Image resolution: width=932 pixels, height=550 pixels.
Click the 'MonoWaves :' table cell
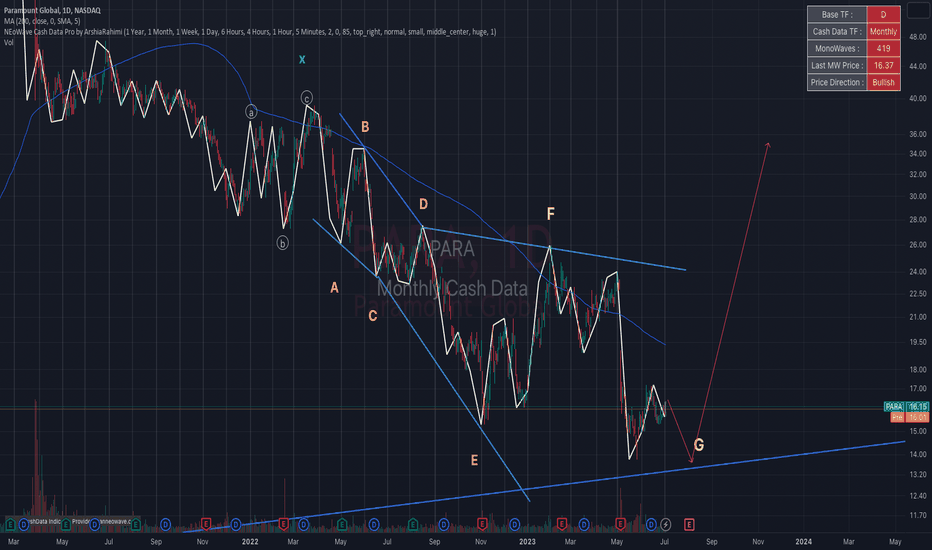[x=837, y=49]
